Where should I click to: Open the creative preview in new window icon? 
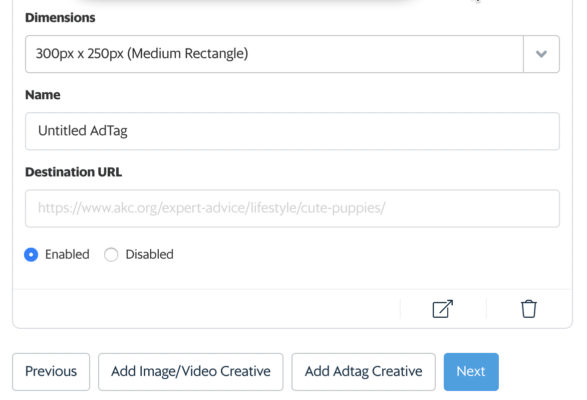(x=442, y=309)
